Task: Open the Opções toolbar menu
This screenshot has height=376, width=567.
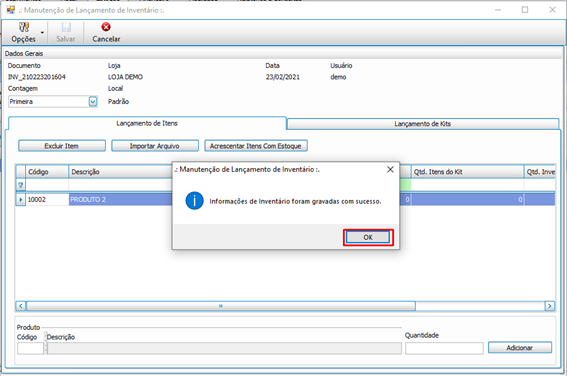Action: (24, 32)
